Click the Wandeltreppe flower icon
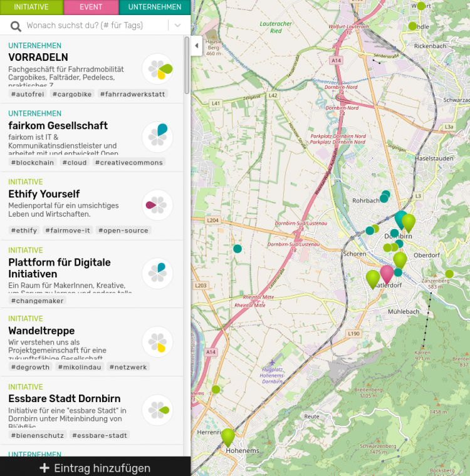The height and width of the screenshot is (476, 470). [158, 341]
